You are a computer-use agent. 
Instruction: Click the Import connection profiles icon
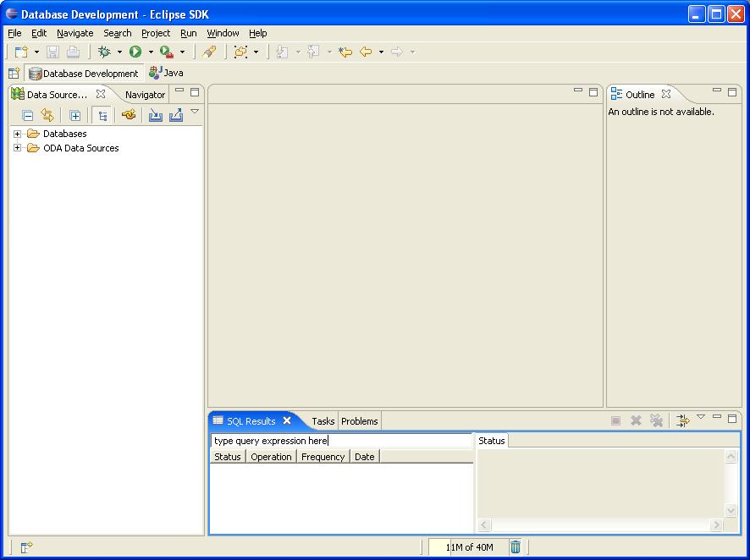pyautogui.click(x=156, y=115)
